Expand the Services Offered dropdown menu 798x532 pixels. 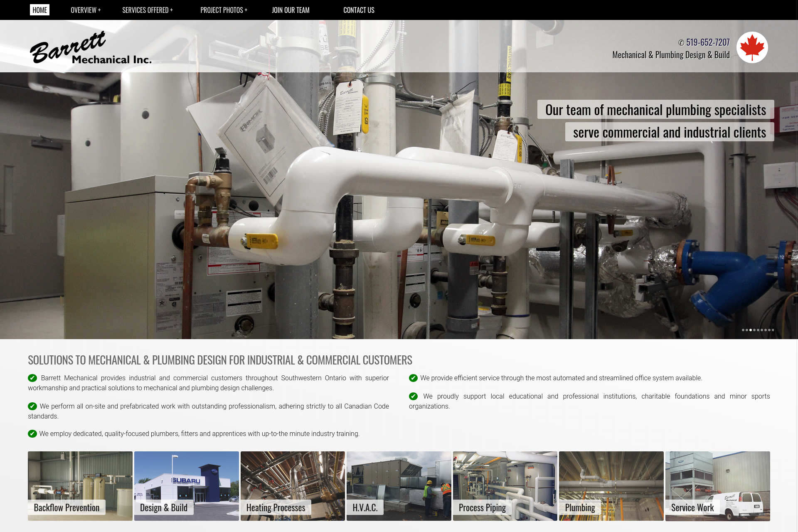[x=147, y=10]
